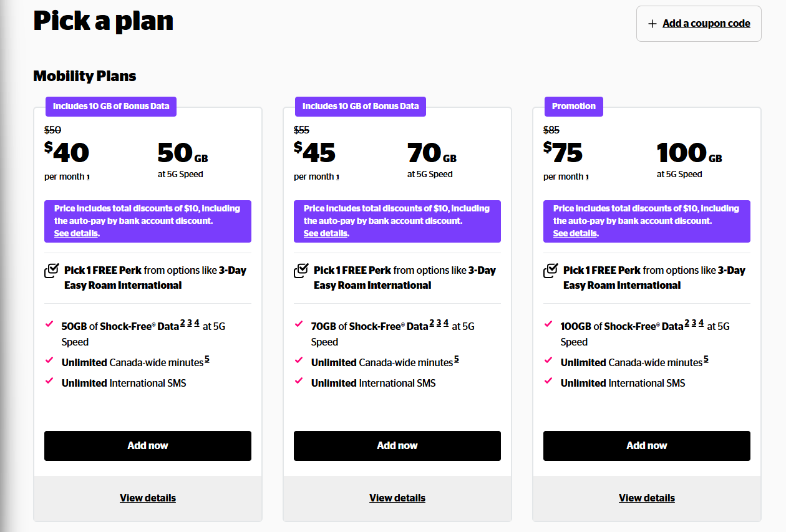Click the checkmark beside 50GB Shock-Free Data
786x532 pixels.
click(x=49, y=324)
